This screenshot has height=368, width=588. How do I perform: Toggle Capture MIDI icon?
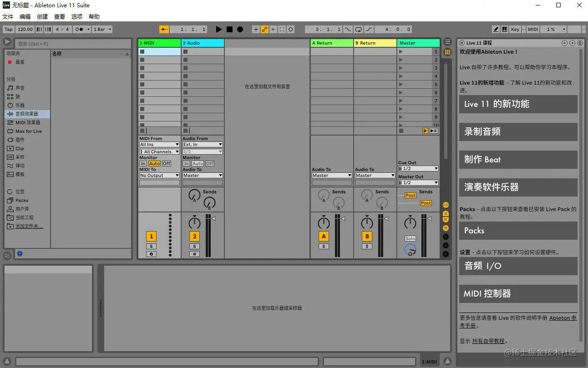[x=282, y=29]
